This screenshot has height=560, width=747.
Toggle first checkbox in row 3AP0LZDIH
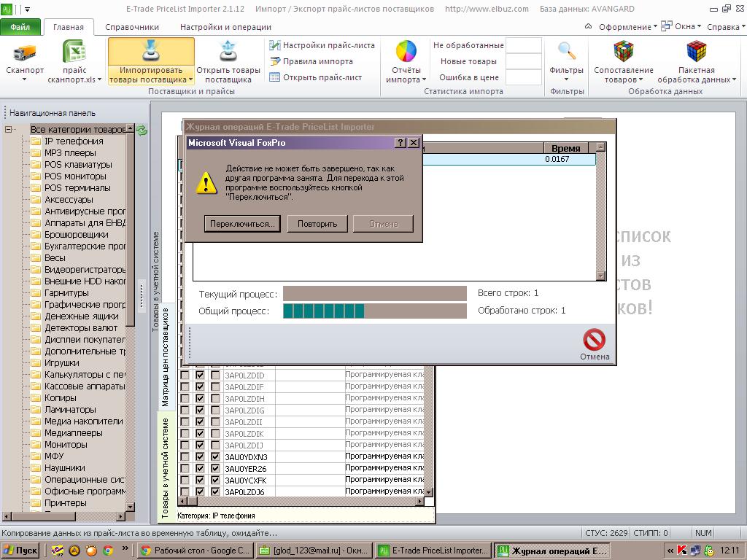point(185,399)
